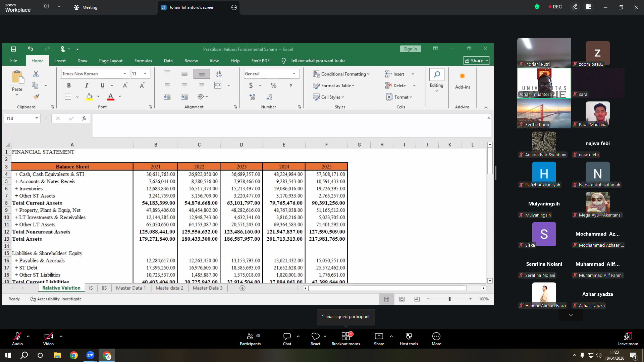Screen dimensions: 644x362
Task: Click the zoom slider handle in Excel
Action: 449,299
